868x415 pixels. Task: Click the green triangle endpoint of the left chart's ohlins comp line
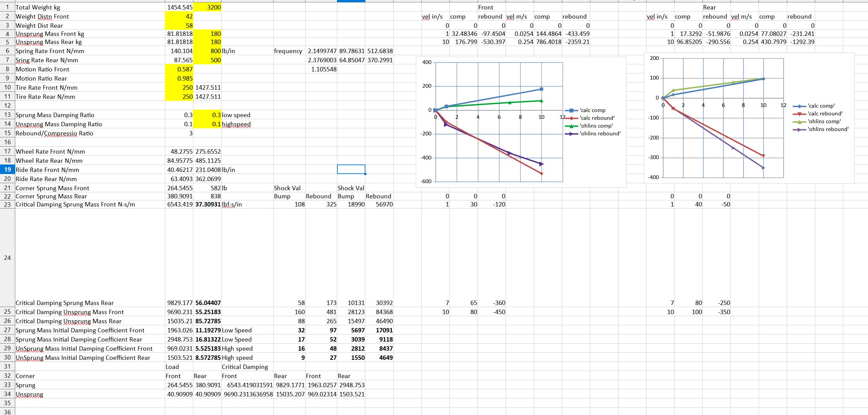(x=542, y=101)
